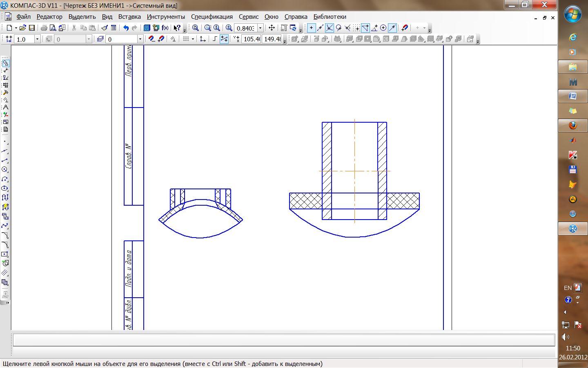Screen dimensions: 588x368
Task: Open the Библиотеки menu
Action: tap(330, 17)
